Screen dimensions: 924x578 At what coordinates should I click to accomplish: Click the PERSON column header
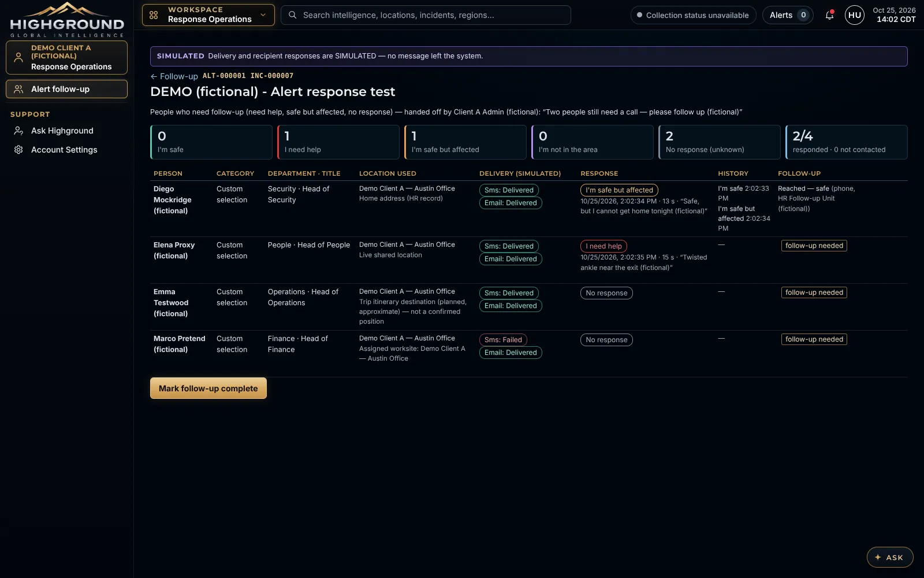pos(168,173)
